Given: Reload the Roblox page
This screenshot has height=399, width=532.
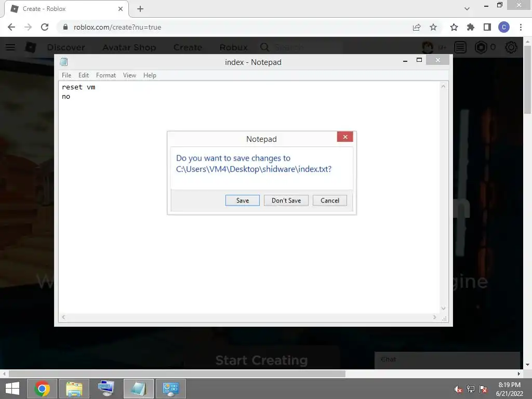Looking at the screenshot, I should 45,27.
